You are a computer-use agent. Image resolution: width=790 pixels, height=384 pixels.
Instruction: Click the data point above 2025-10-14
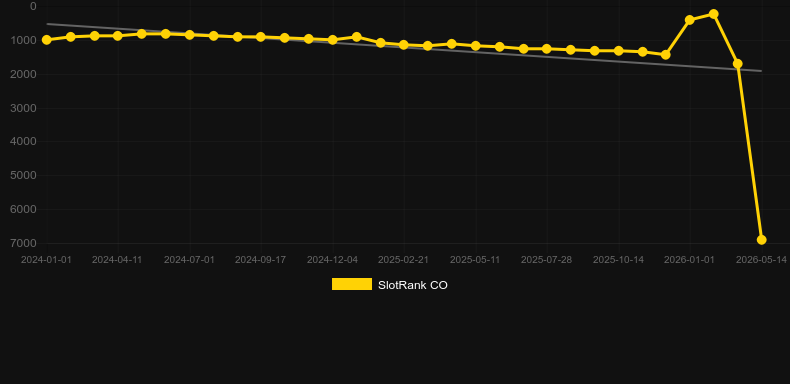[x=619, y=51]
